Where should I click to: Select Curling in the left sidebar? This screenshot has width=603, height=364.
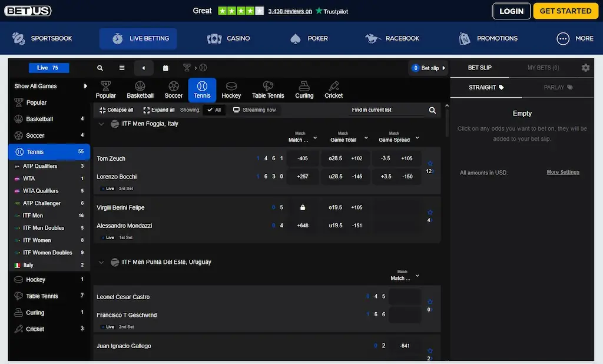tap(49, 313)
